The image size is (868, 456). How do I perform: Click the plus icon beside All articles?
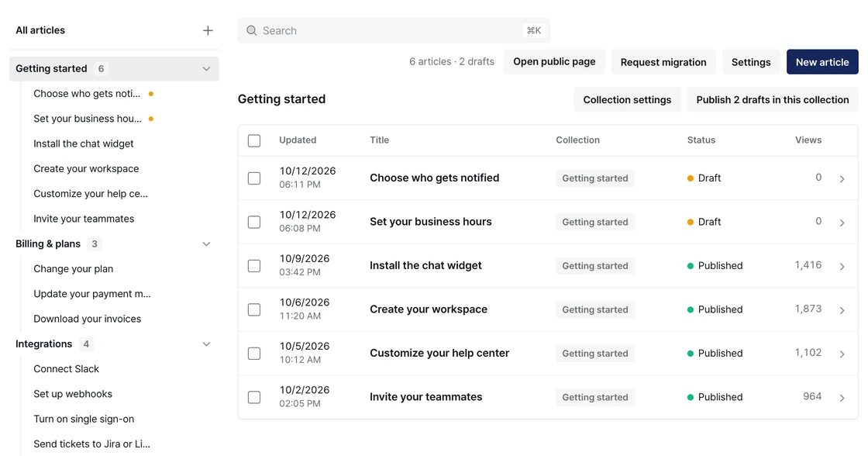[x=208, y=30]
